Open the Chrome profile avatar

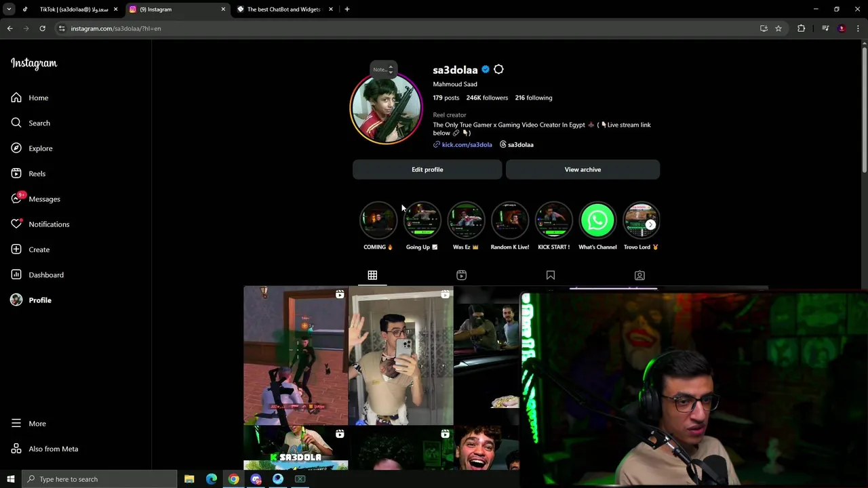click(842, 28)
